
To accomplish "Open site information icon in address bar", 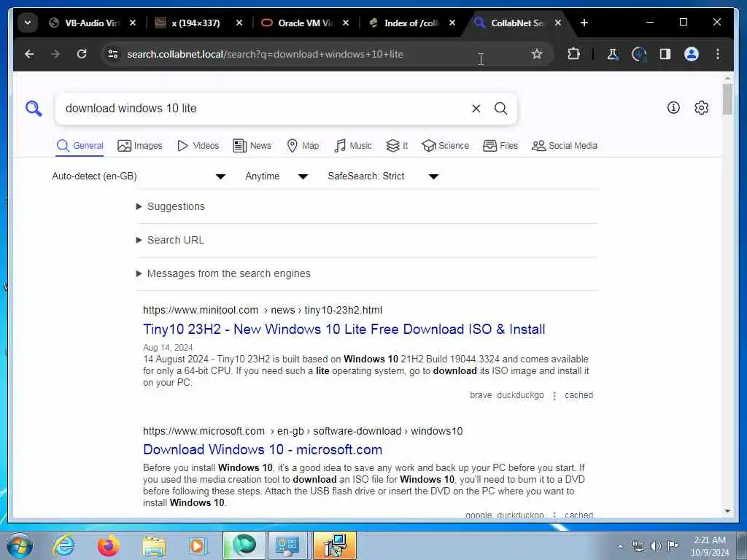I will pos(113,54).
